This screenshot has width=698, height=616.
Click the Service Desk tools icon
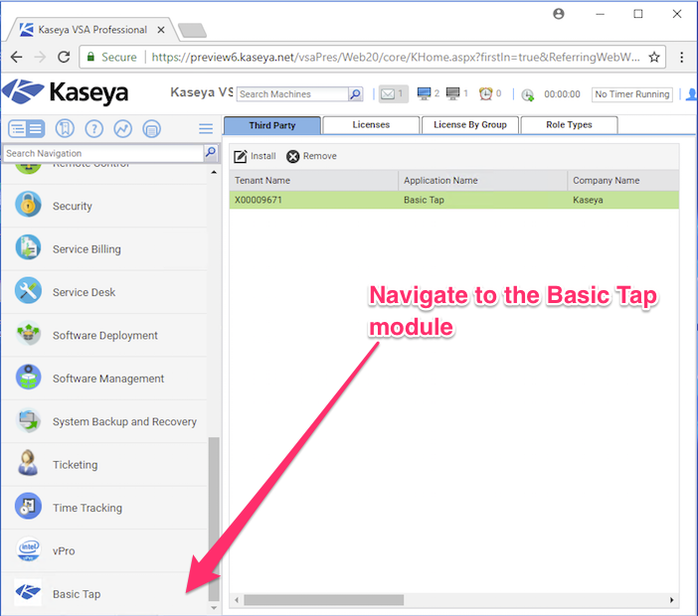pyautogui.click(x=28, y=290)
